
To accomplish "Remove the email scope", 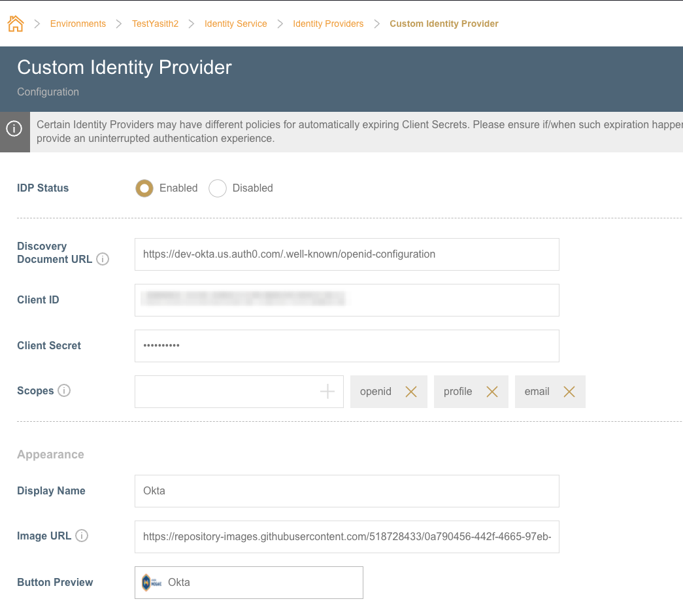I will [569, 391].
